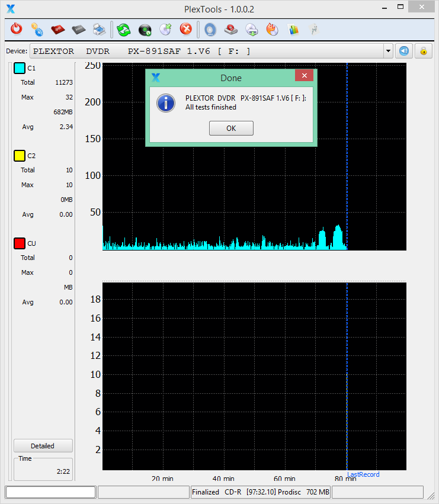Click the window resize grip in corner
Screen dimensions: 439x504
coord(431,496)
